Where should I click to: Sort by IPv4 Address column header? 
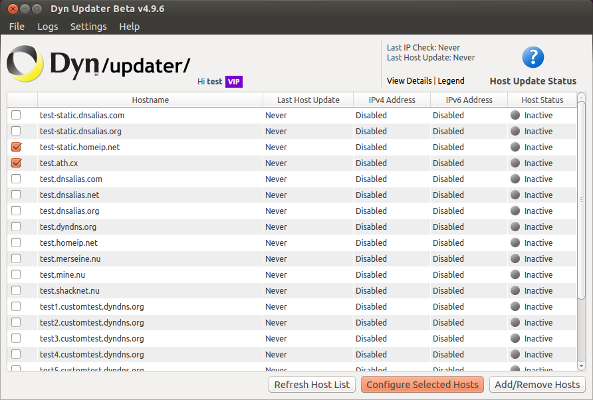point(392,100)
